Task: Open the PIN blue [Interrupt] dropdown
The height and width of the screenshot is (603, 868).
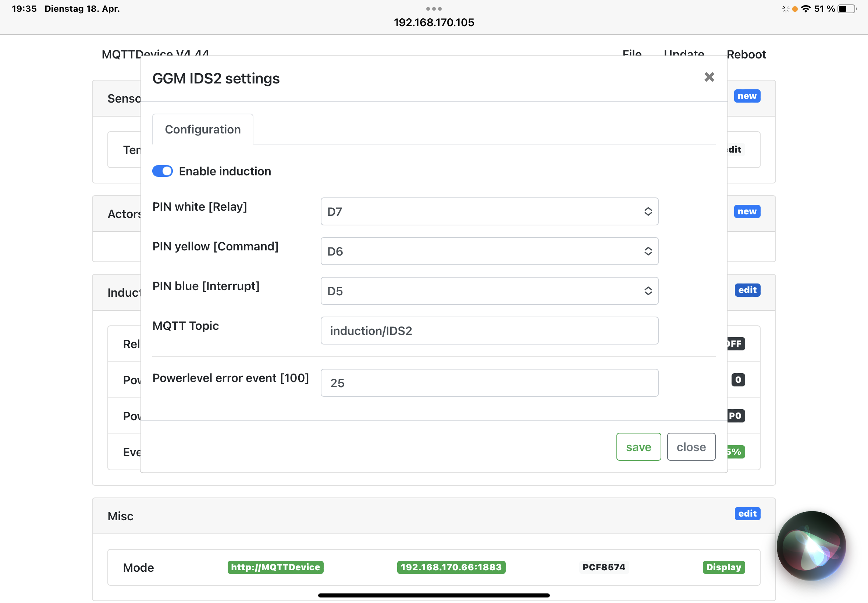Action: pyautogui.click(x=489, y=291)
